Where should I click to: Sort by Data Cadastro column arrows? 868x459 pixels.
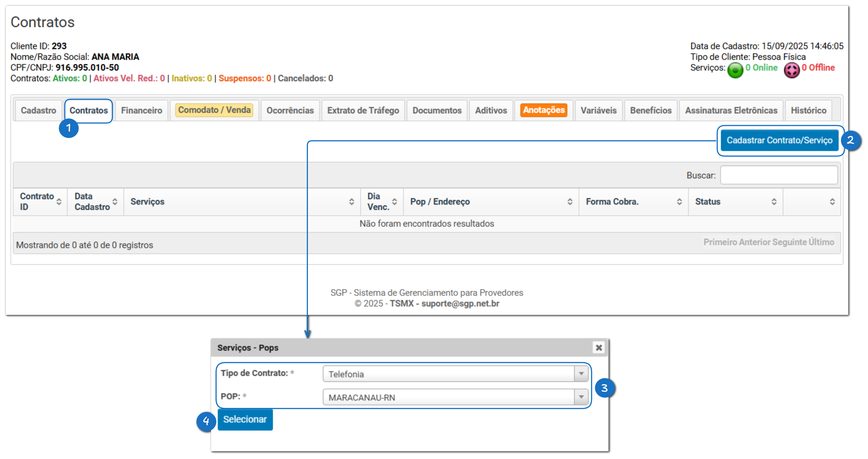(x=115, y=202)
